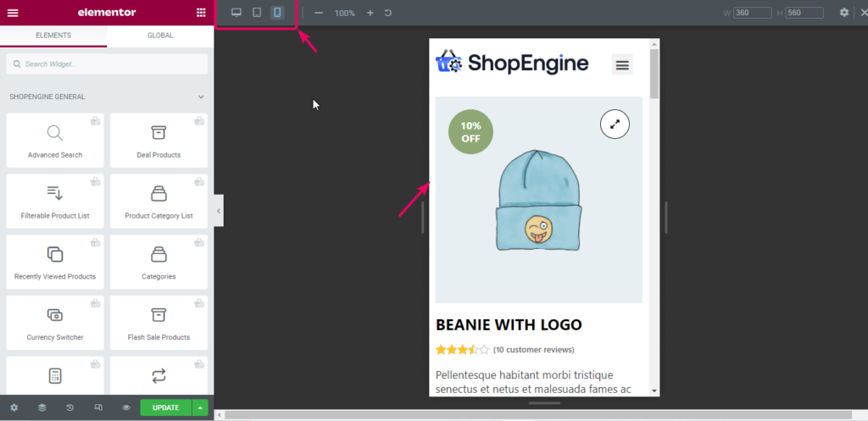Screen dimensions: 868x421
Task: Open the revision History icon
Action: (70, 407)
